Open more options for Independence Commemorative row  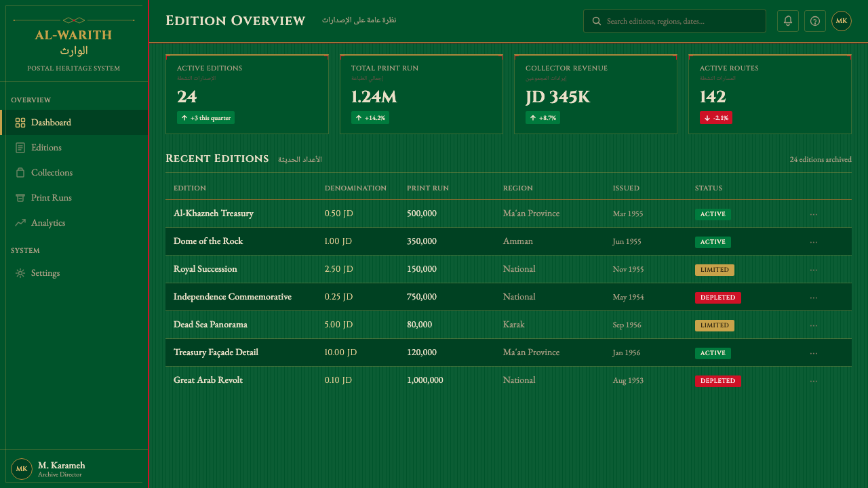pos(814,298)
